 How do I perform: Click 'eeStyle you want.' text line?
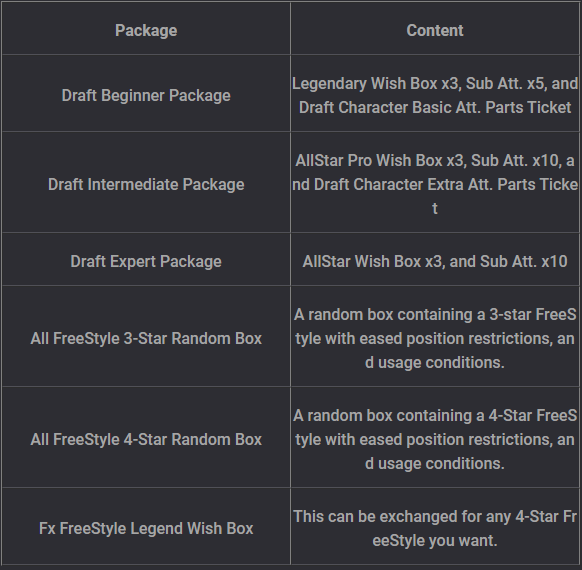coord(435,540)
